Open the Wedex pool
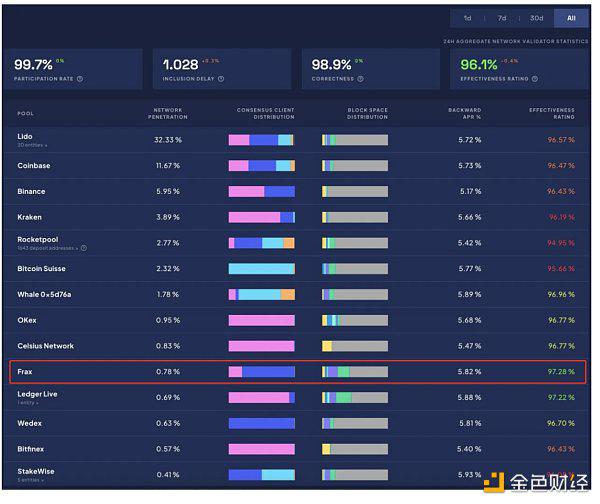 (x=29, y=423)
